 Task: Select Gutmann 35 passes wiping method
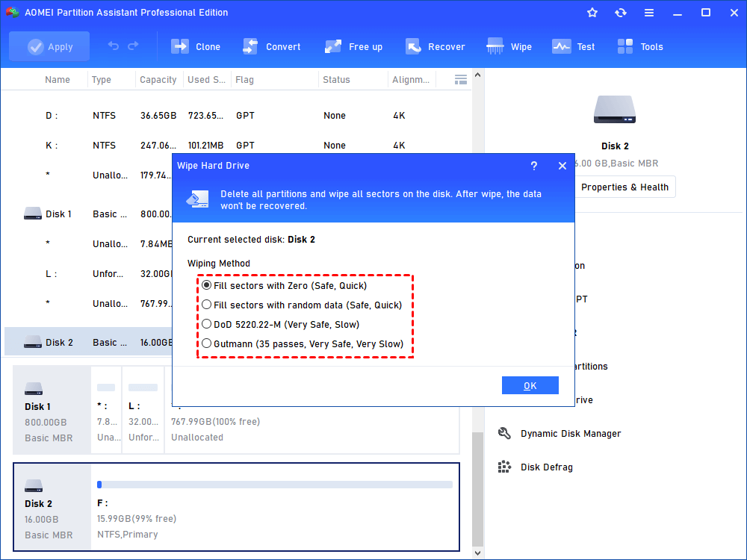click(303, 344)
